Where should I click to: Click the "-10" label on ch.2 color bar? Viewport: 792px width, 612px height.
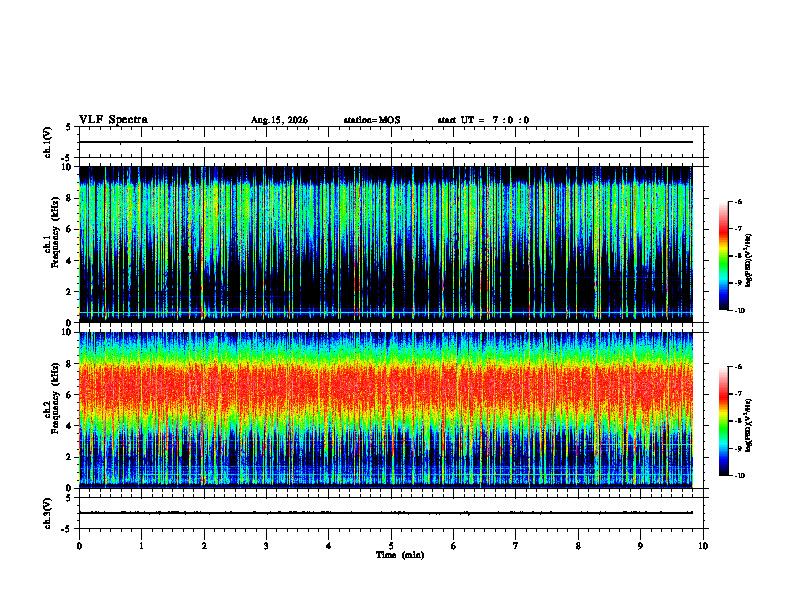(x=739, y=476)
